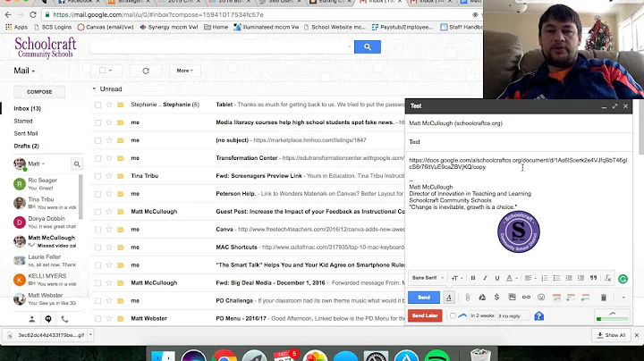Insert a bulleted list
This screenshot has width=644, height=361.
[556, 278]
